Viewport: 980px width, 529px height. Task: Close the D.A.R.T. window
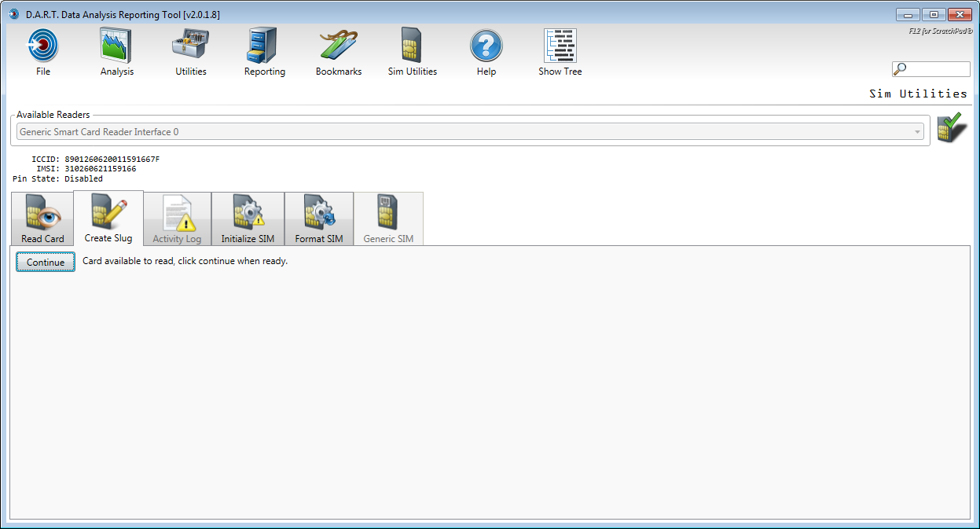[960, 14]
